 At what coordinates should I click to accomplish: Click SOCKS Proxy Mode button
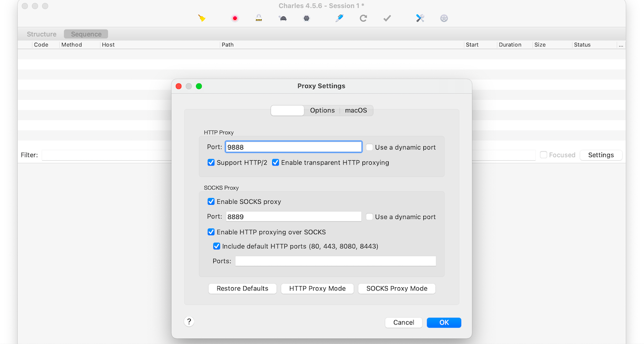click(397, 288)
